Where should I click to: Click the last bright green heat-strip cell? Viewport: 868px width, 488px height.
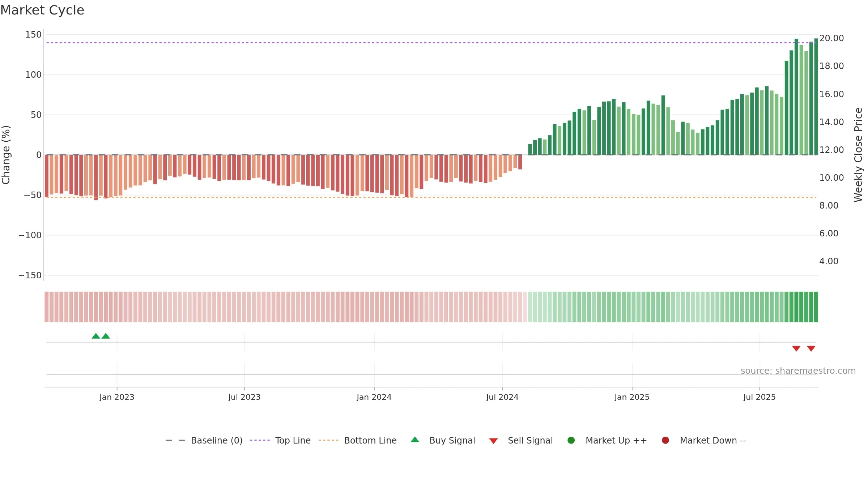tap(816, 307)
